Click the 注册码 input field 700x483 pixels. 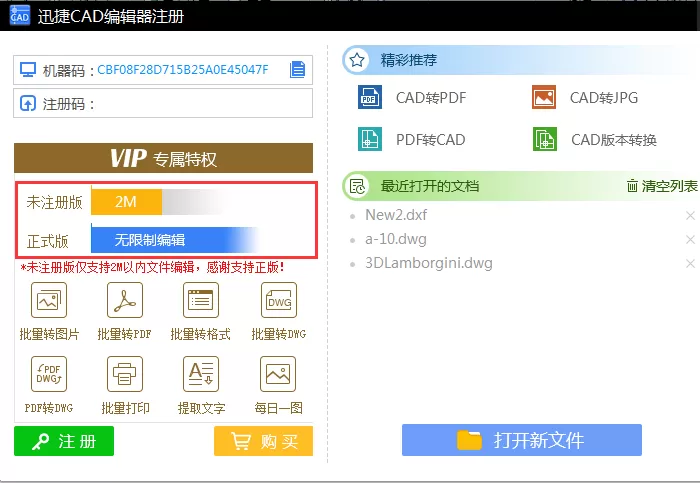[163, 104]
